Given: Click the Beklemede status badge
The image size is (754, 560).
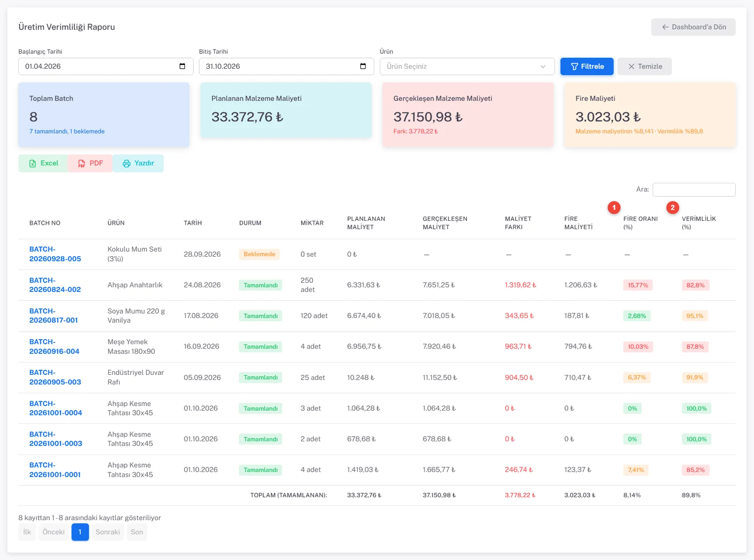Looking at the screenshot, I should click(259, 254).
